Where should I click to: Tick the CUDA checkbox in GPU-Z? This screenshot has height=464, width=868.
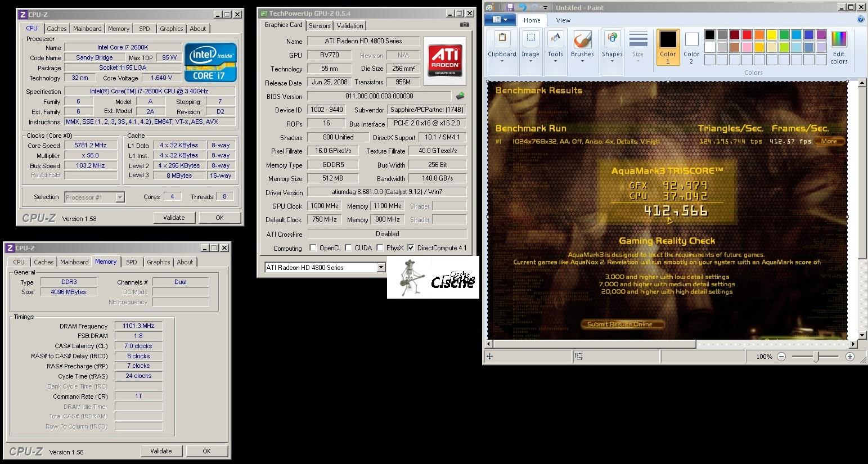[x=349, y=248]
